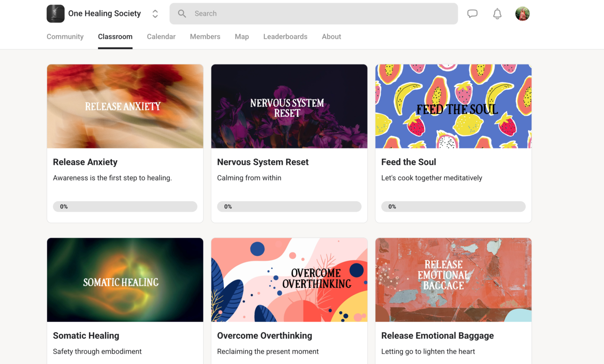The width and height of the screenshot is (604, 364).
Task: Click the Release Anxiety progress bar
Action: pos(125,206)
